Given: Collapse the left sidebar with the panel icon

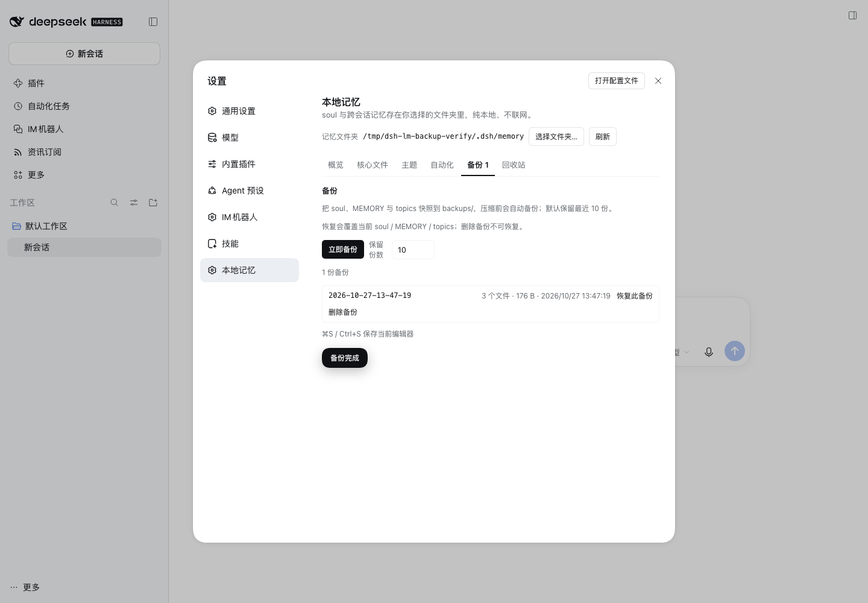Looking at the screenshot, I should pyautogui.click(x=153, y=22).
